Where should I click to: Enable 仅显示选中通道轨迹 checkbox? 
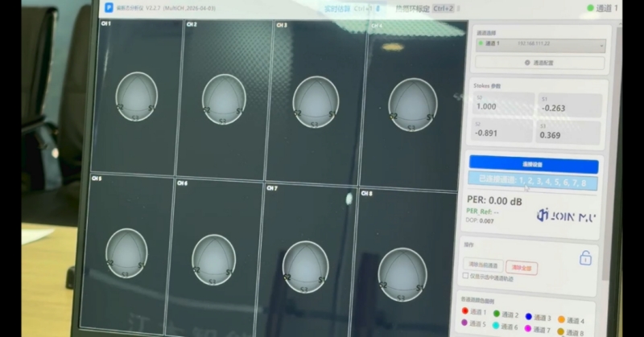coord(465,276)
